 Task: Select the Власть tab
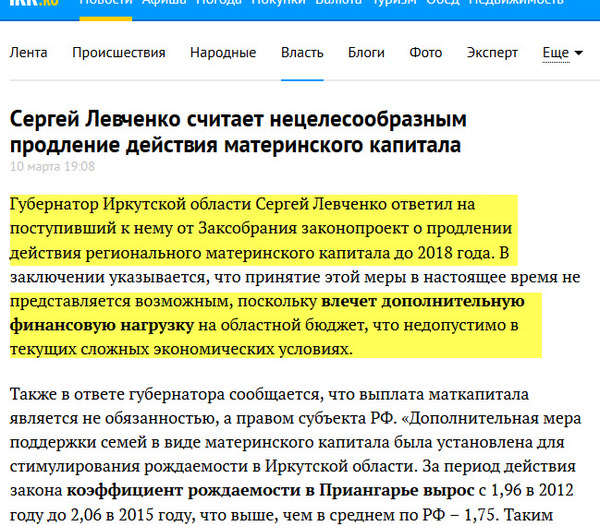click(302, 53)
